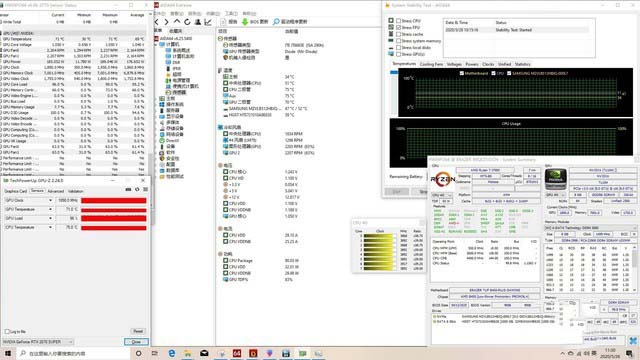
Task: Open GPU Load sensor dropdown in GPU-Z
Action: 50,218
